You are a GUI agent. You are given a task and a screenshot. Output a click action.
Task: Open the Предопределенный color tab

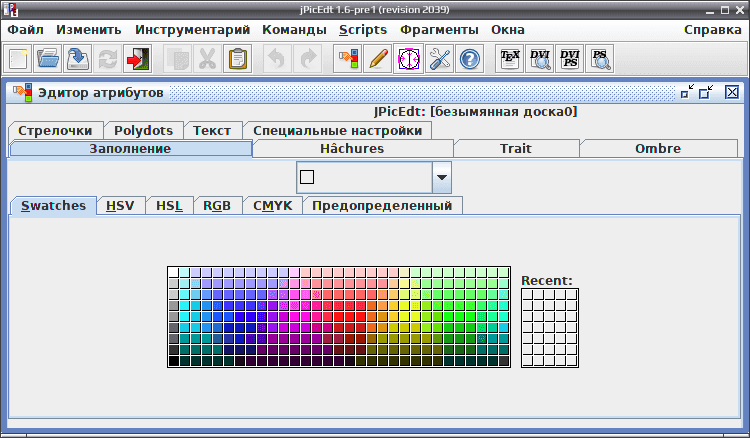point(382,206)
